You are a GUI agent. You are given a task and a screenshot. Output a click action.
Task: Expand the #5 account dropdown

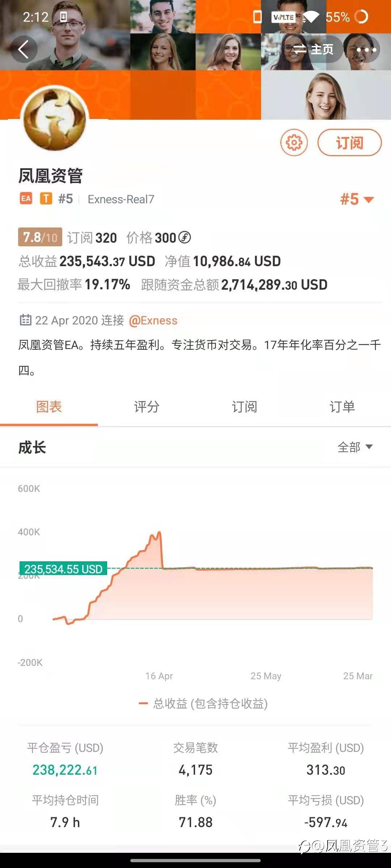[357, 199]
